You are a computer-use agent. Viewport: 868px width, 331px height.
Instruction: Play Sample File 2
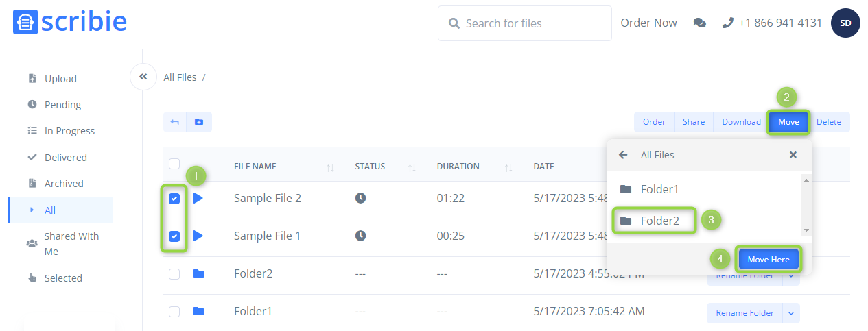pos(198,198)
